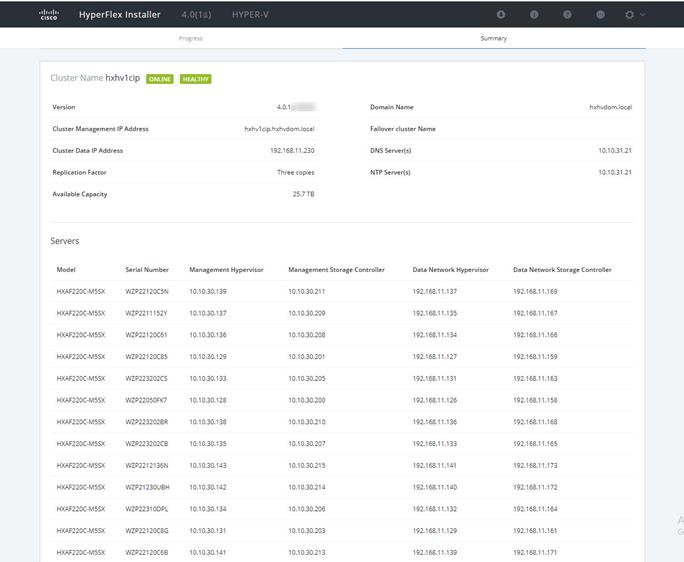Open the help question-mark icon
This screenshot has width=684, height=562.
point(567,14)
